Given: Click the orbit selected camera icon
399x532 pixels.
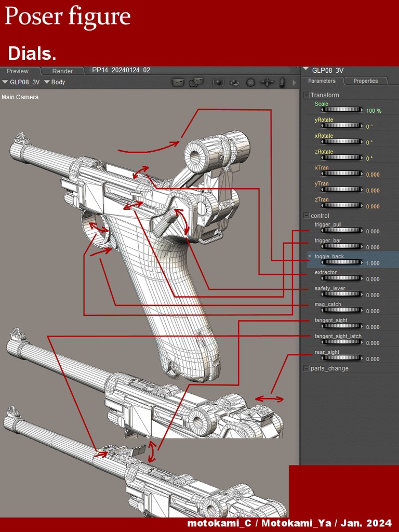Looking at the screenshot, I should click(x=235, y=83).
